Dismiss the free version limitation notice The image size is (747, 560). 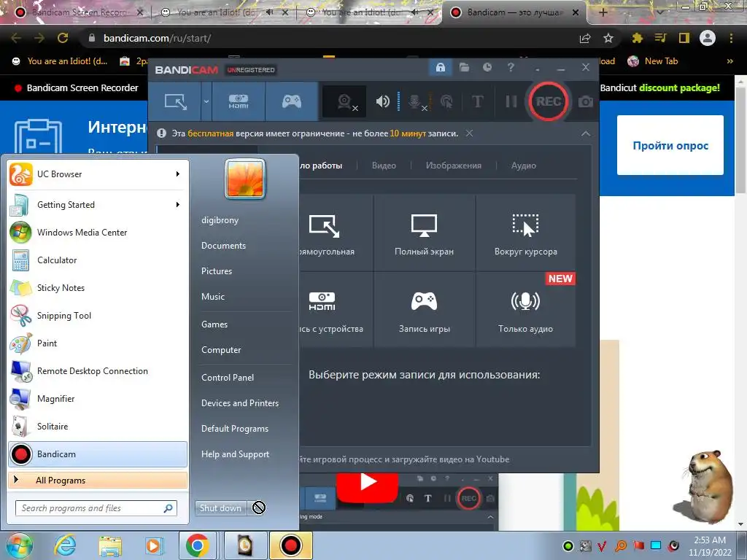pos(469,133)
